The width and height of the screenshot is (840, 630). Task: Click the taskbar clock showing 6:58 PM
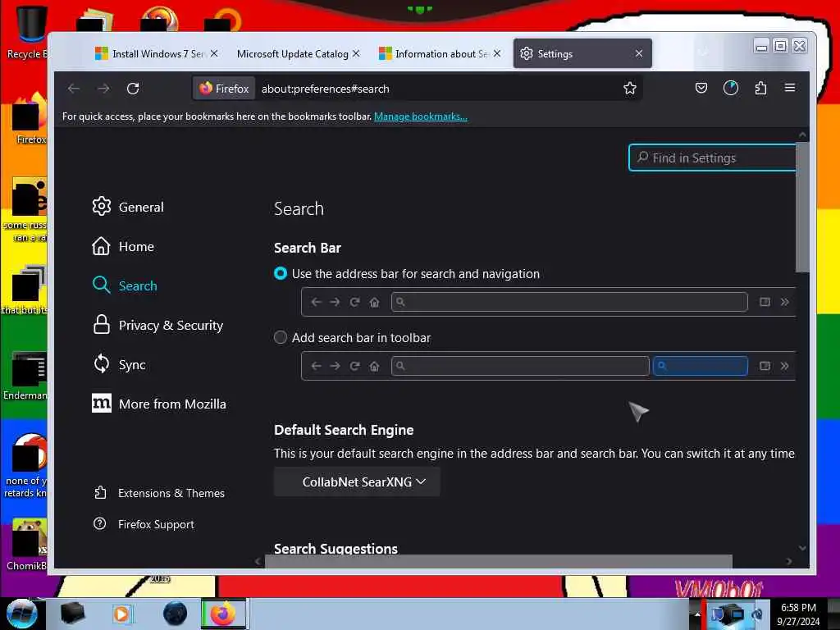point(798,614)
